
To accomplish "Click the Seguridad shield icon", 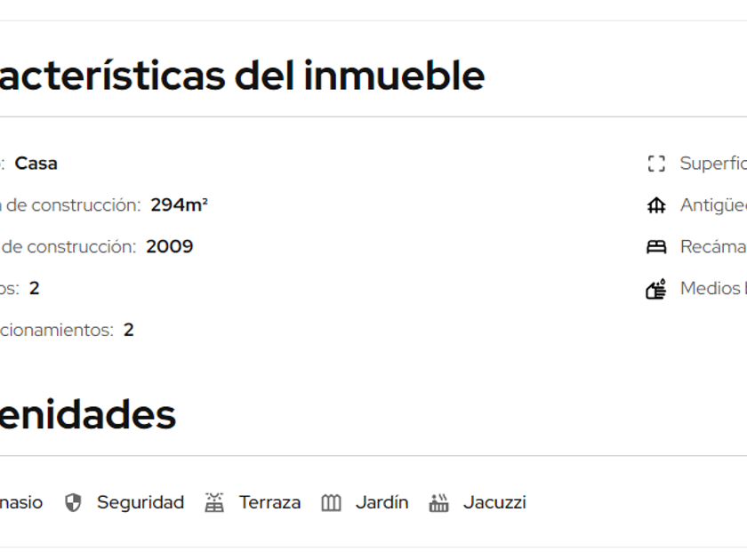I will click(x=73, y=503).
